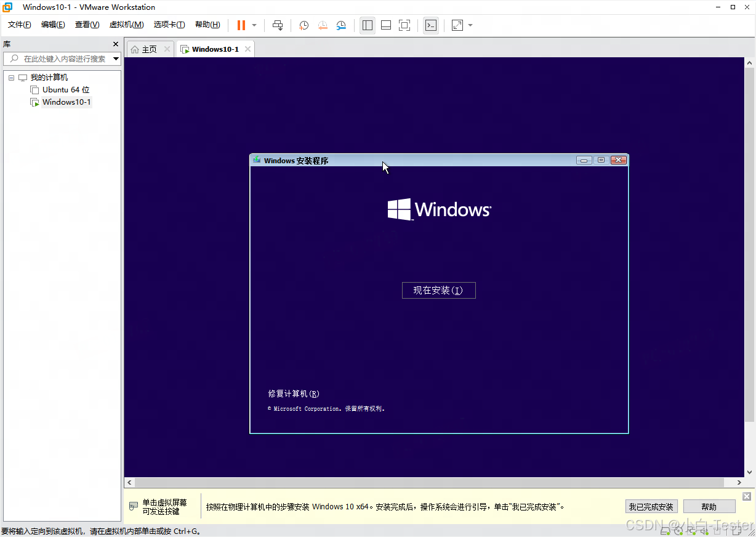The width and height of the screenshot is (756, 537).
Task: Open the 选项卡(T) menu
Action: coord(169,25)
